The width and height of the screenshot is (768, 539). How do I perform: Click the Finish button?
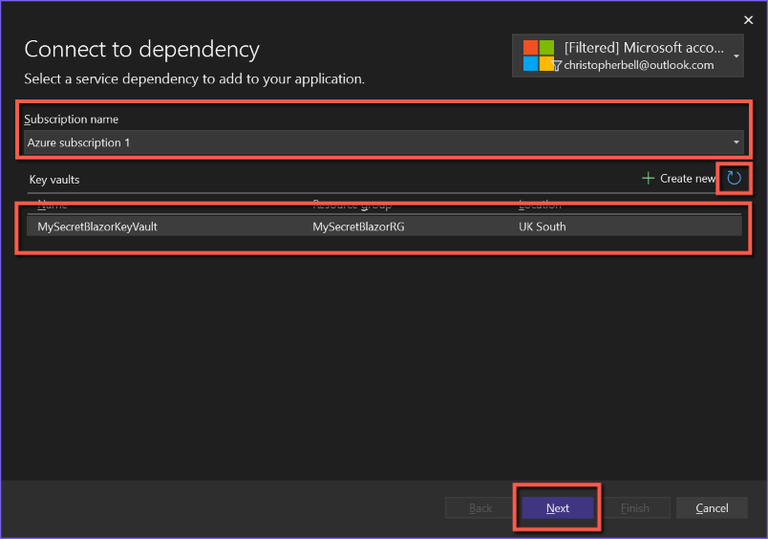click(635, 508)
